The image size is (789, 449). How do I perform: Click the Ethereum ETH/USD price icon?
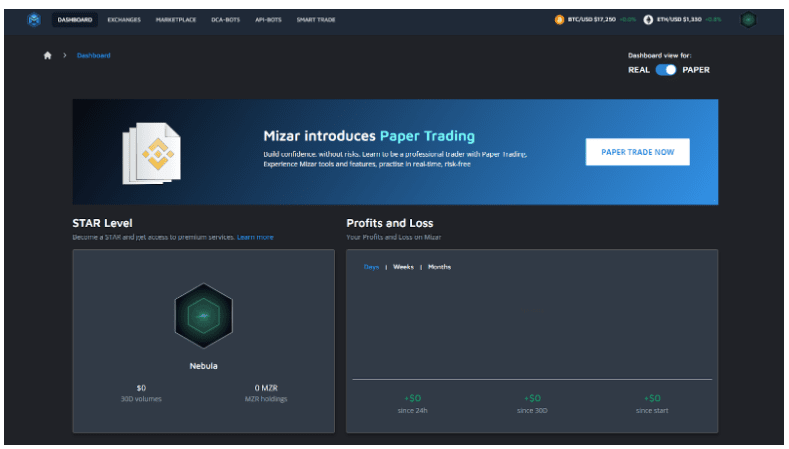[x=648, y=20]
